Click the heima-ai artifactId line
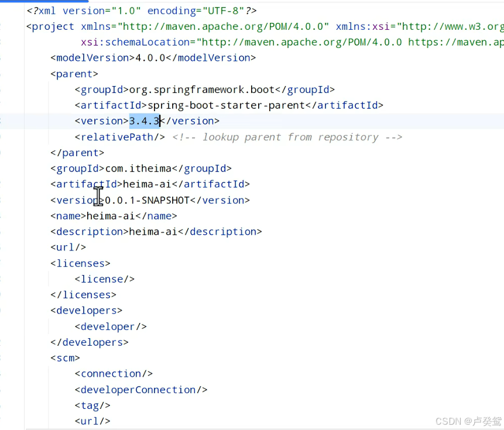The width and height of the screenshot is (504, 430). (x=150, y=184)
